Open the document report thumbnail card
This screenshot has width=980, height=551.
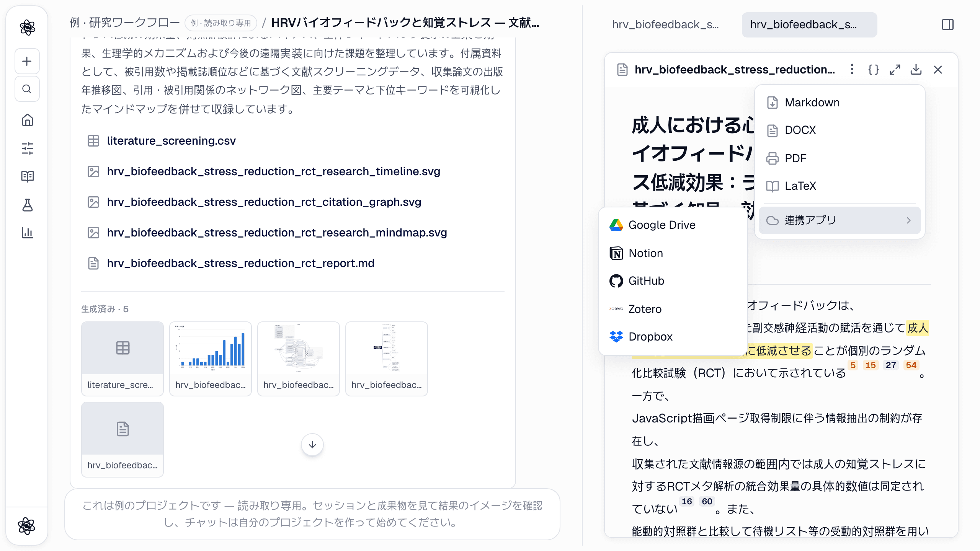coord(122,439)
